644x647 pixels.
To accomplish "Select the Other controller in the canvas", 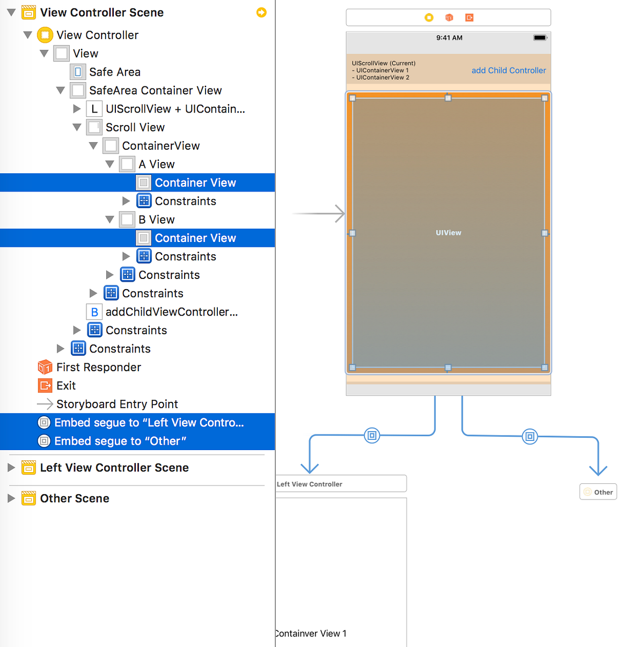I will [x=598, y=491].
